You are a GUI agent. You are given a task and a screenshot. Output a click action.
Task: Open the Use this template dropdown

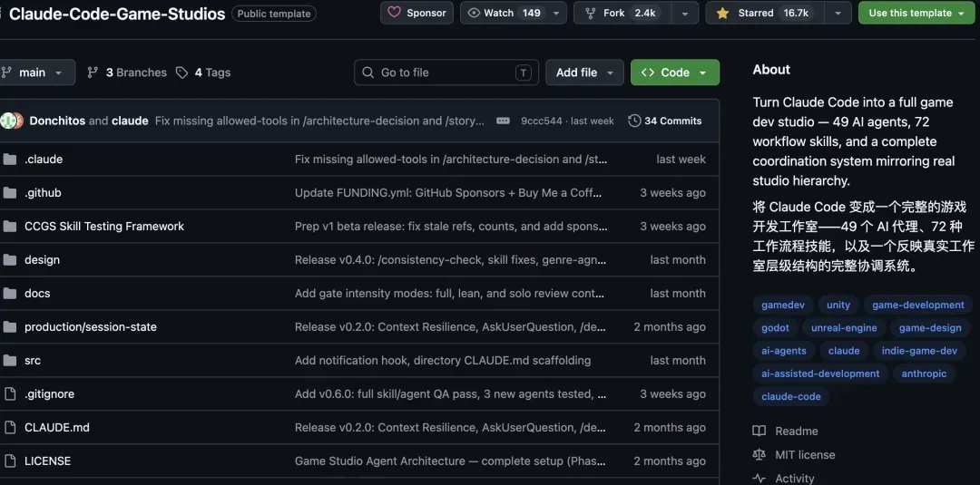tap(916, 13)
